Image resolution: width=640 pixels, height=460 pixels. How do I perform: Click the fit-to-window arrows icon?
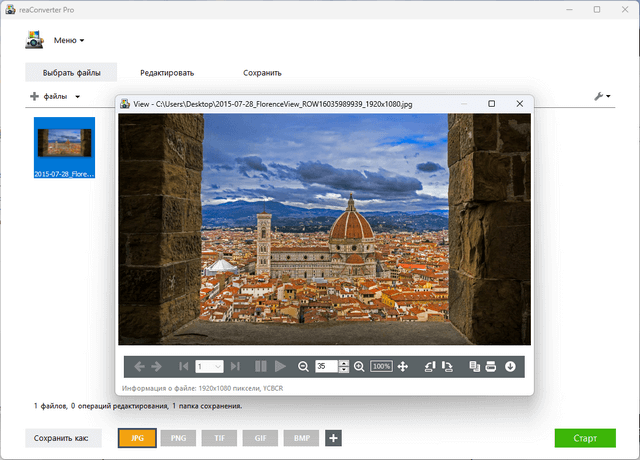403,367
